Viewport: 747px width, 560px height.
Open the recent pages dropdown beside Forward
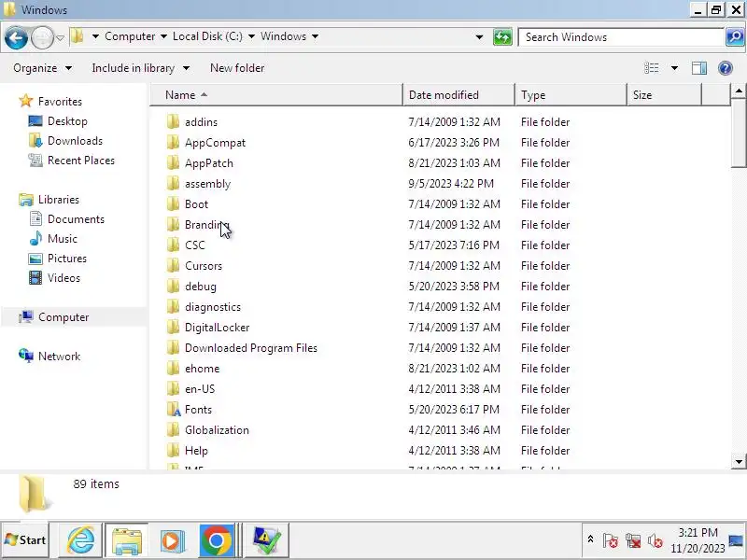pos(60,37)
